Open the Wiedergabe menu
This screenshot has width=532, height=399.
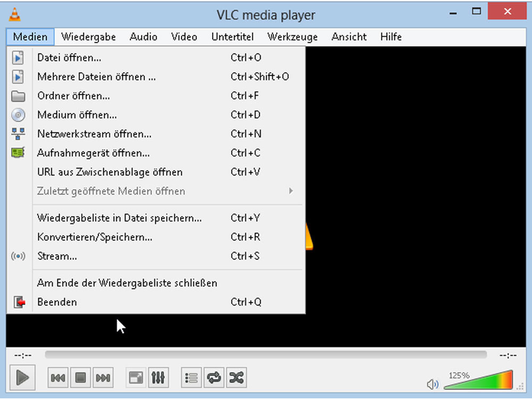88,37
